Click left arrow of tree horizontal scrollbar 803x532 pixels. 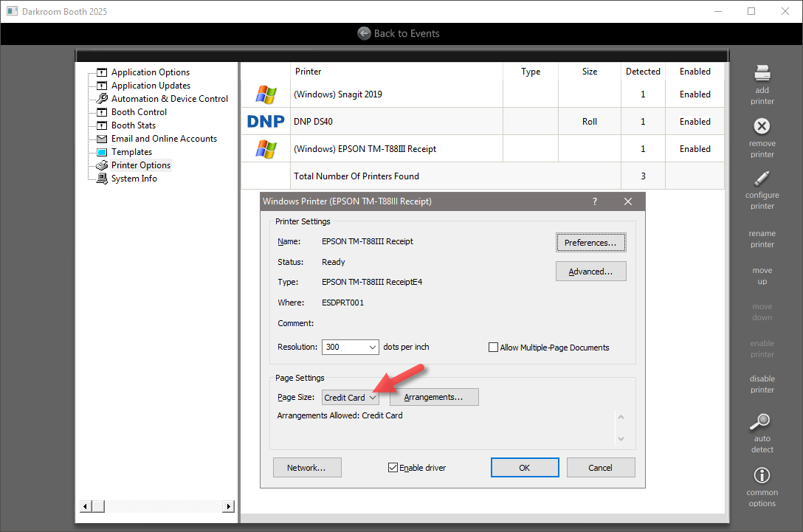click(86, 506)
